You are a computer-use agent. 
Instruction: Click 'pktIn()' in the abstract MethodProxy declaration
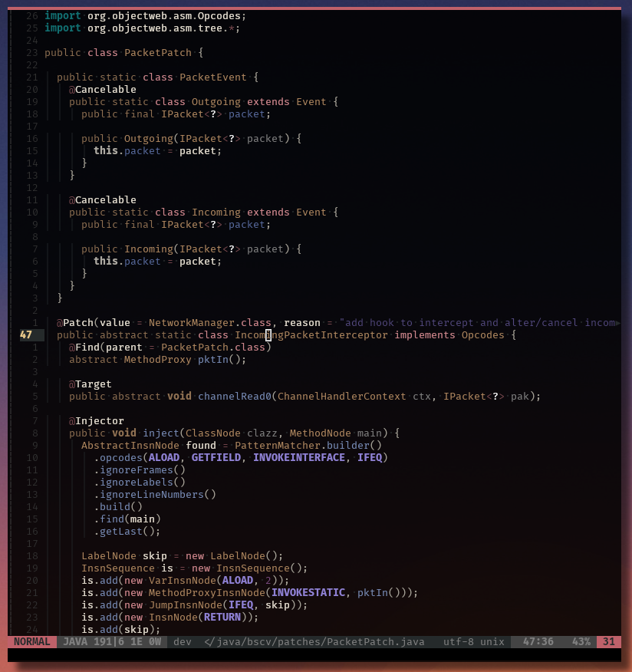(219, 360)
